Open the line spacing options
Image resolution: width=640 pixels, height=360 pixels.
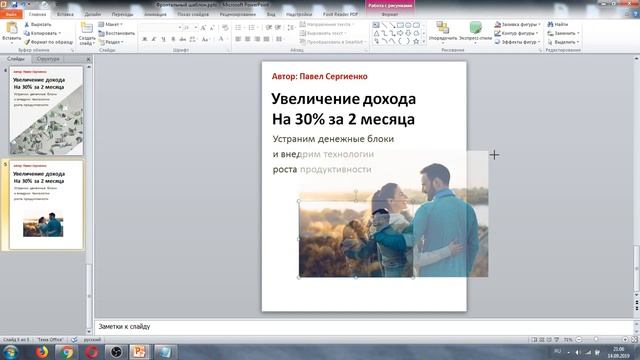pos(291,27)
